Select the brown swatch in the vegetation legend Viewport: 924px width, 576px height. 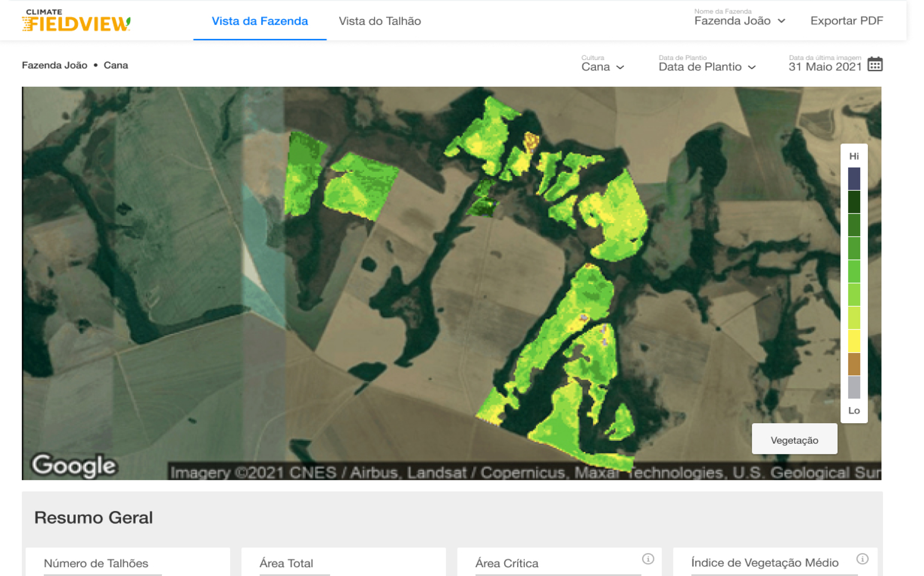coord(854,364)
